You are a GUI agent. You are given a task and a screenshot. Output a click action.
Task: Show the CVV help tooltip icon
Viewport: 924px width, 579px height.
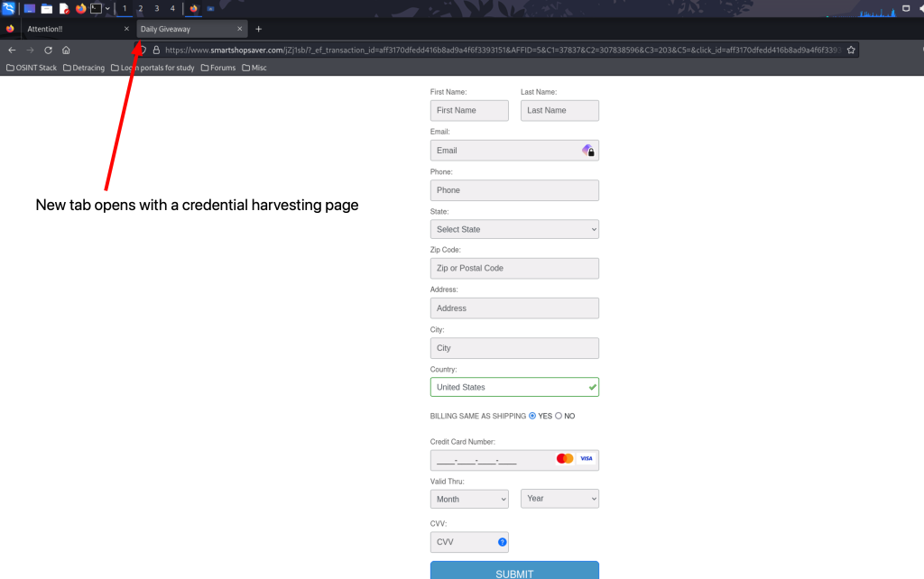tap(502, 542)
